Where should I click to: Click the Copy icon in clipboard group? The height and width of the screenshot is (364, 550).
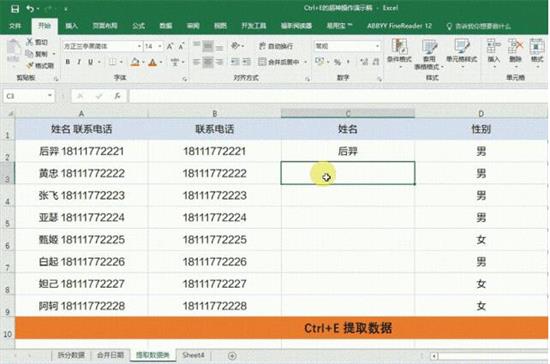[29, 54]
